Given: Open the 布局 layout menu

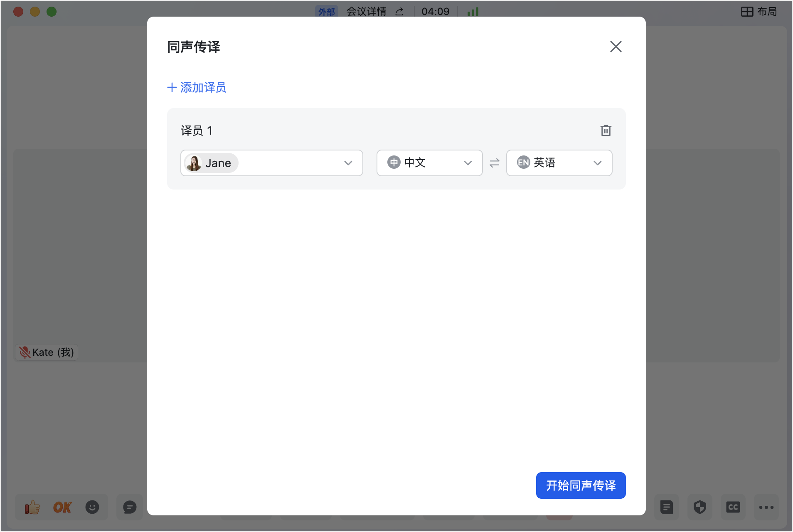Looking at the screenshot, I should [x=759, y=11].
